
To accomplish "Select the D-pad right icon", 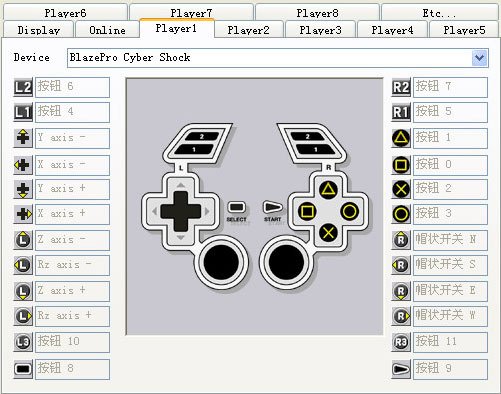I will pyautogui.click(x=23, y=214).
